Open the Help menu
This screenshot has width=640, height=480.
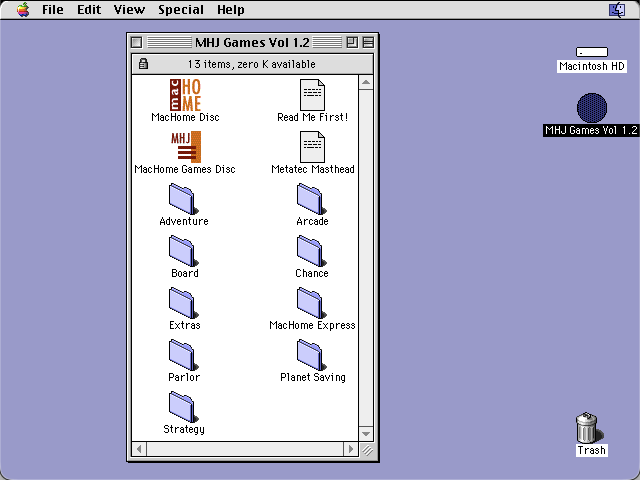pos(231,9)
